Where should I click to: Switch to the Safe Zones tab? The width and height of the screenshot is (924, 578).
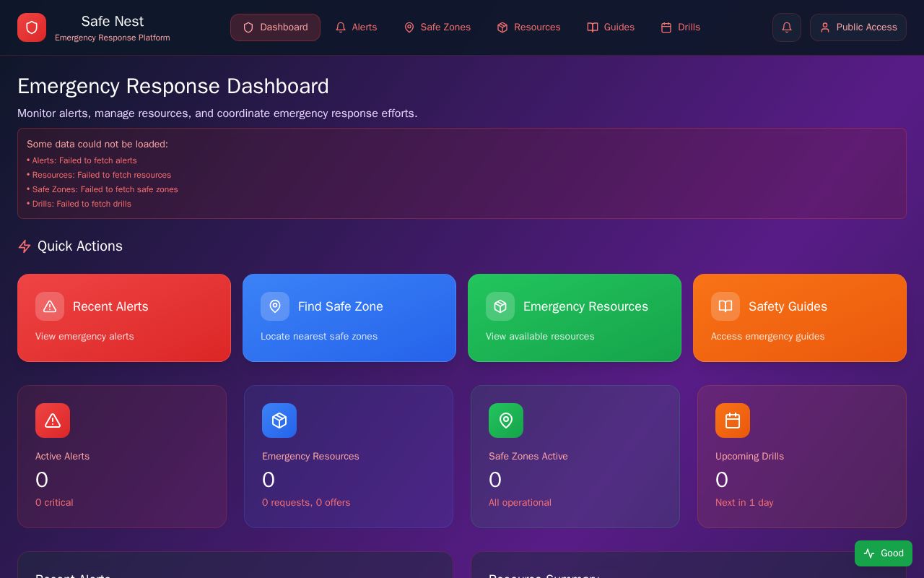pyautogui.click(x=437, y=27)
